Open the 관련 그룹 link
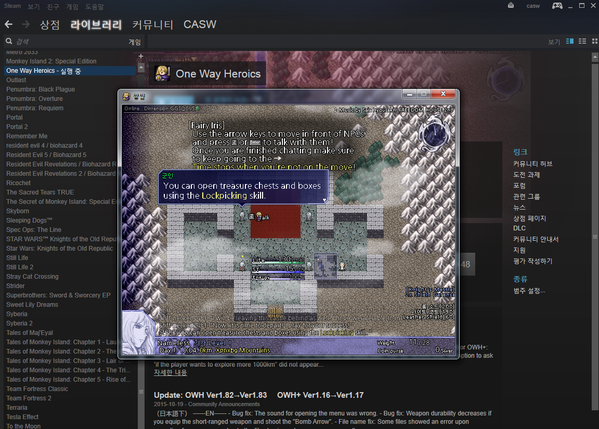Image resolution: width=599 pixels, height=429 pixels. pos(526,197)
